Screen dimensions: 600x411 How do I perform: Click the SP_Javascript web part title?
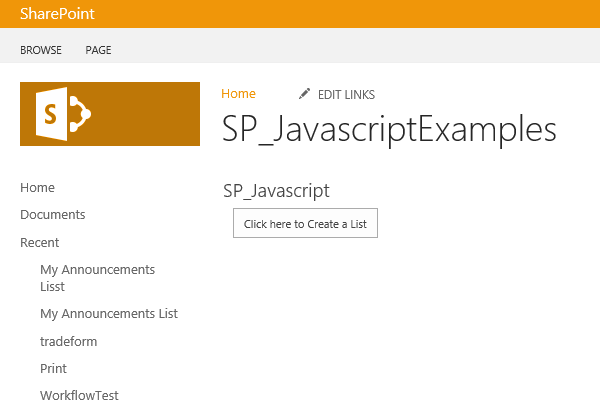276,190
